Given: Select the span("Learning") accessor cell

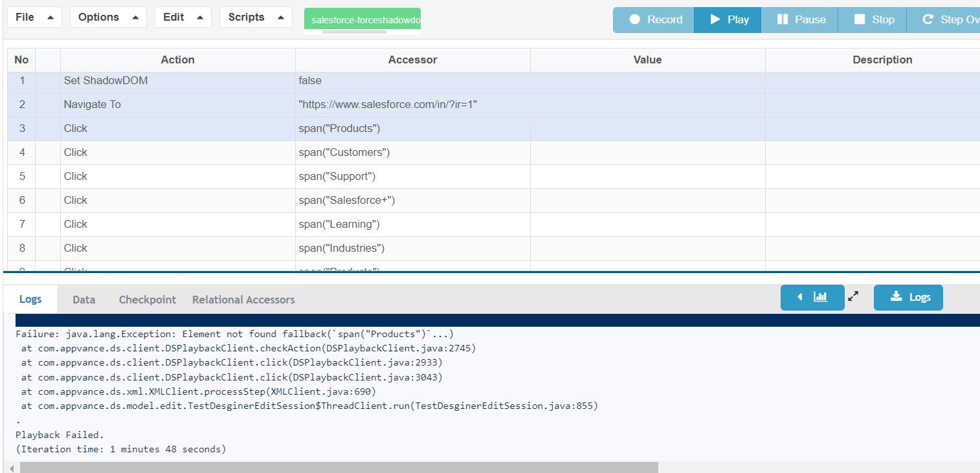Looking at the screenshot, I should tap(413, 225).
